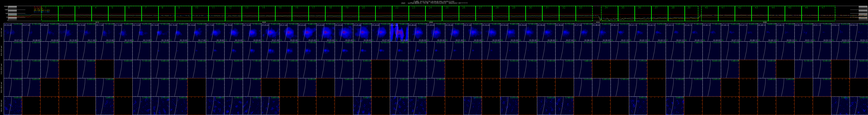Select interval 5 in the light curve plot
Viewport: 868px width, 115px height.
[117, 13]
